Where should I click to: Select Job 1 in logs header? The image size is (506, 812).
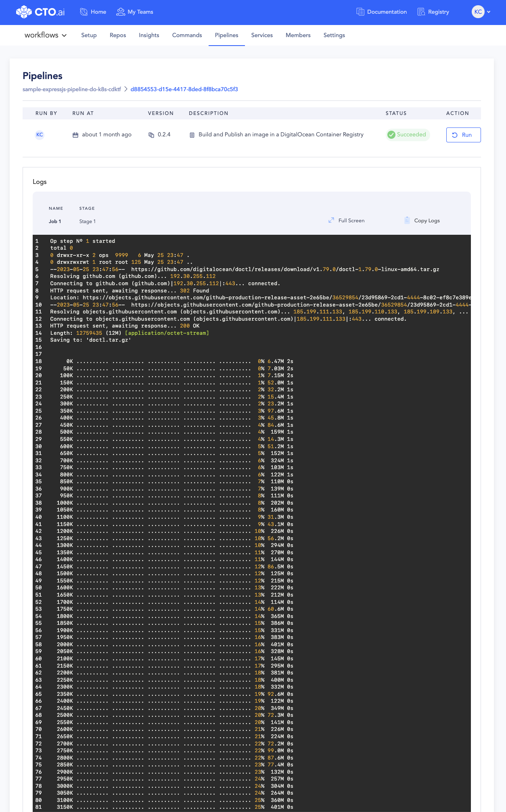point(55,221)
